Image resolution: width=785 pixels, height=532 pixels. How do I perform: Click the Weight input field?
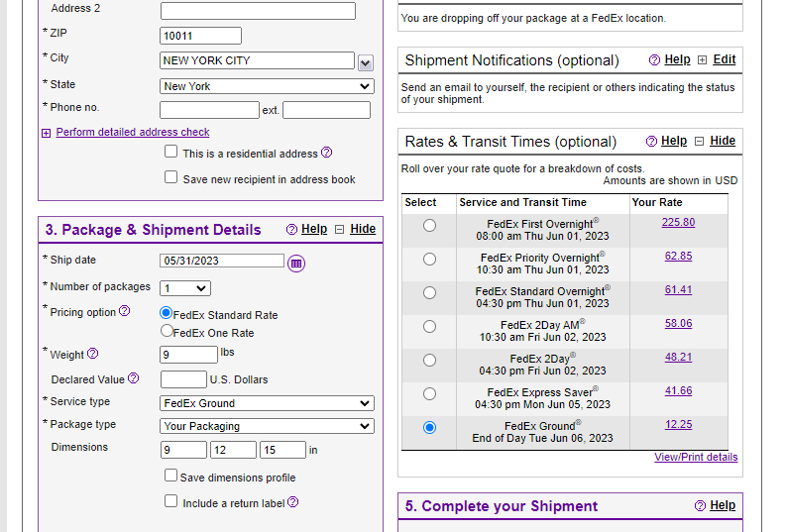tap(188, 355)
